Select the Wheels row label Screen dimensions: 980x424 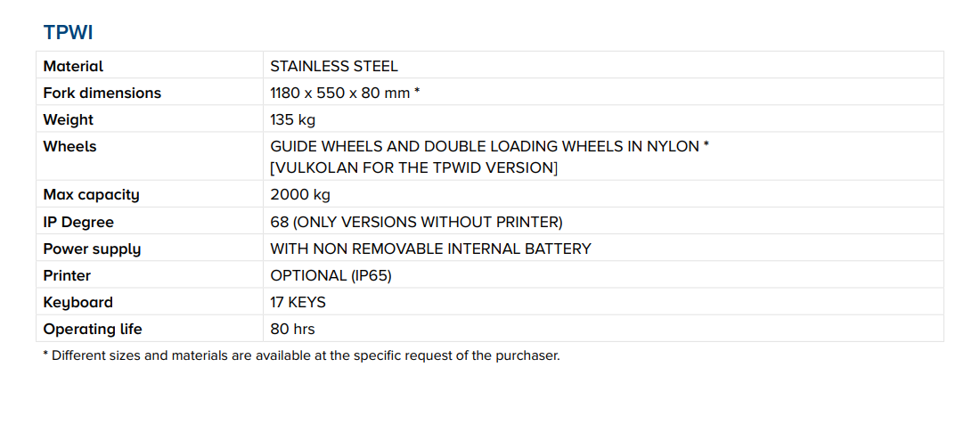[69, 146]
